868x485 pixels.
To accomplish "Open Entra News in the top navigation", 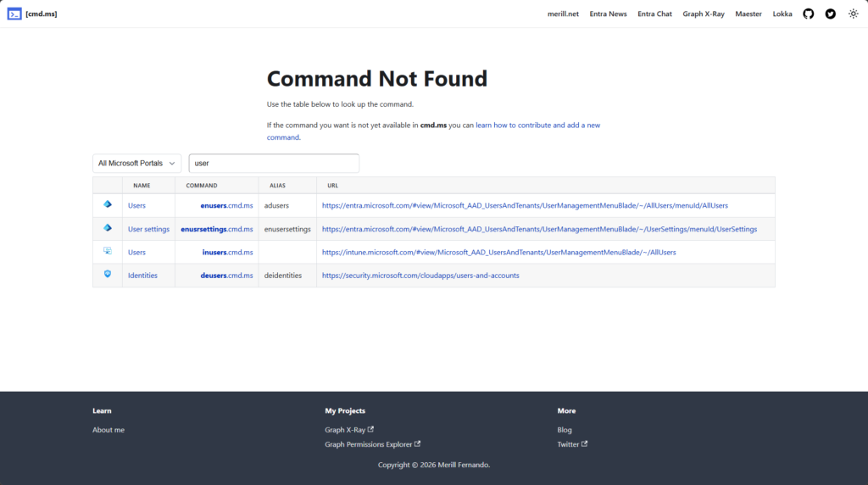I will point(608,14).
